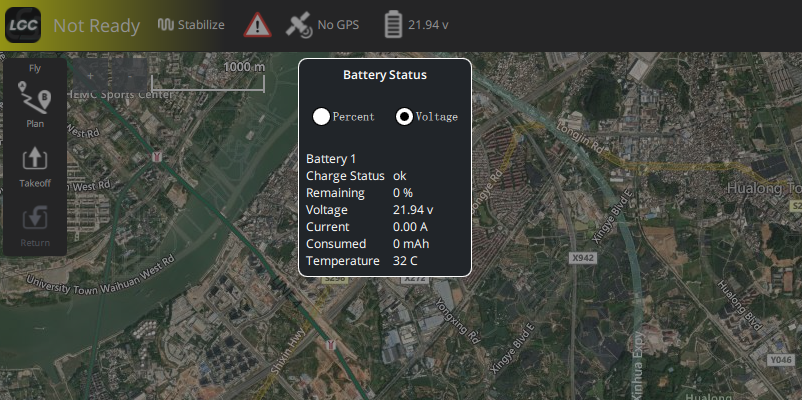Click the Percent label text

point(353,117)
